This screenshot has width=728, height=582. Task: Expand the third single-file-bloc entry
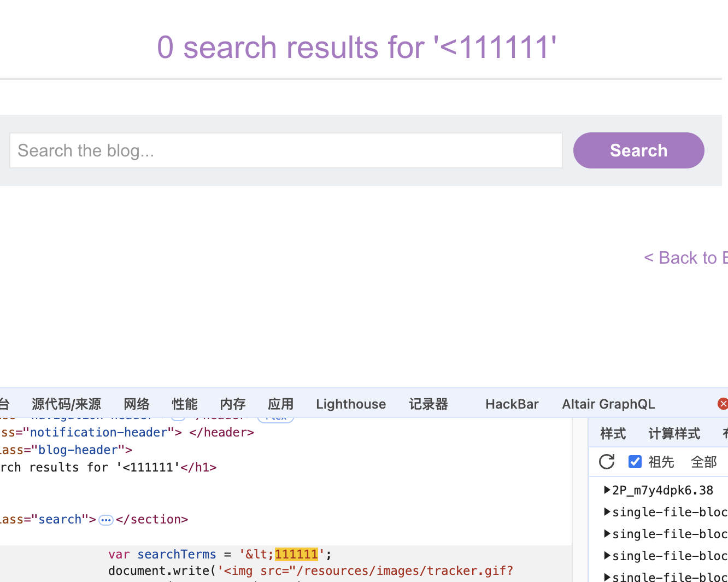point(607,556)
